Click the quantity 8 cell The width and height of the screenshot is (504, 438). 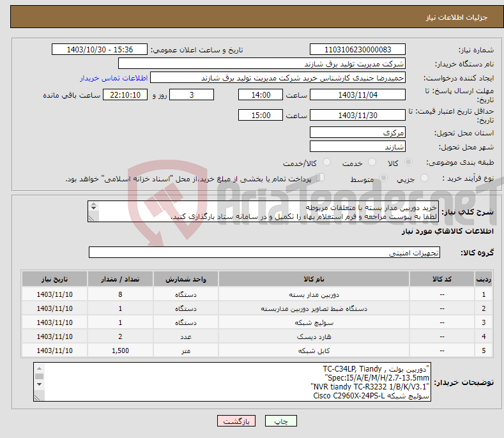(x=120, y=294)
